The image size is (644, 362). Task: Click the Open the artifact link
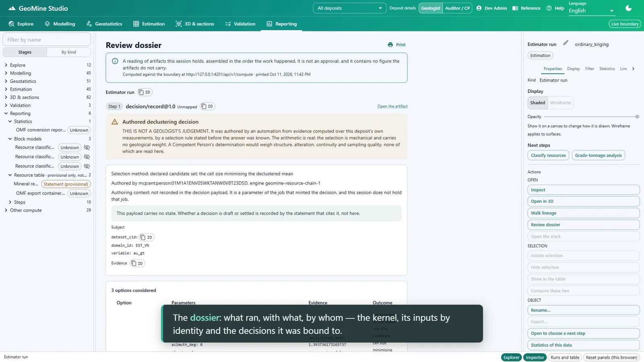tap(392, 107)
